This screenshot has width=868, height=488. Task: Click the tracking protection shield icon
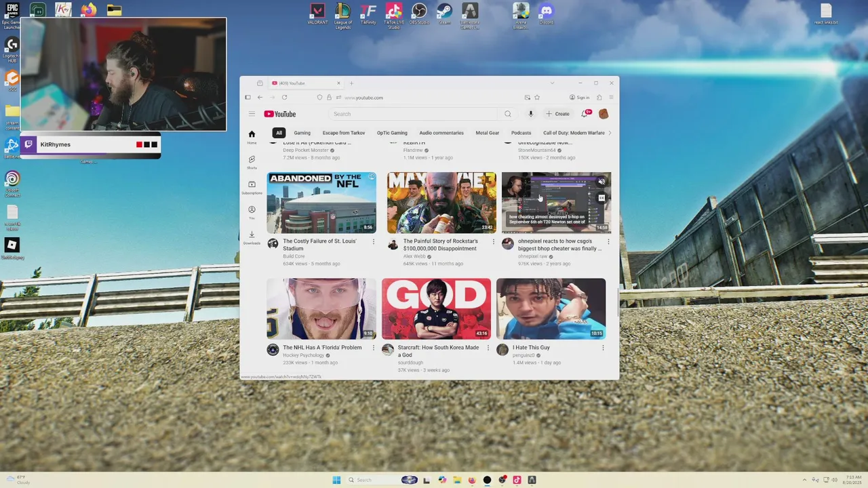(x=319, y=98)
